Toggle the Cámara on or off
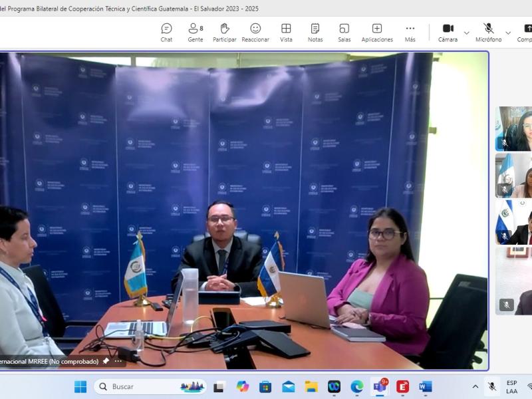The width and height of the screenshot is (532, 399). [x=448, y=32]
